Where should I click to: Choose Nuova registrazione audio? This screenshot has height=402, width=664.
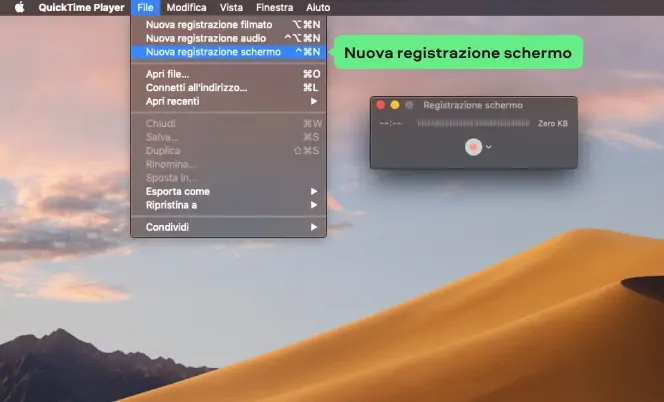228,38
